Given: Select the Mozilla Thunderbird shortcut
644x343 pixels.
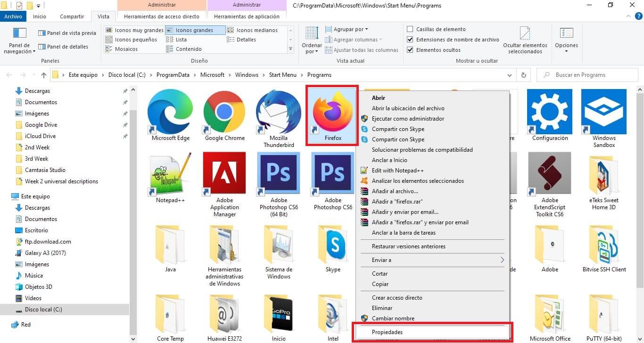Looking at the screenshot, I should [279, 112].
